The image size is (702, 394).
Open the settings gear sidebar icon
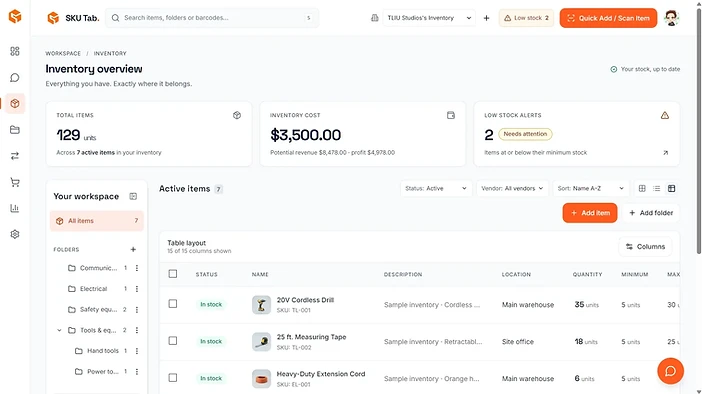(x=15, y=234)
